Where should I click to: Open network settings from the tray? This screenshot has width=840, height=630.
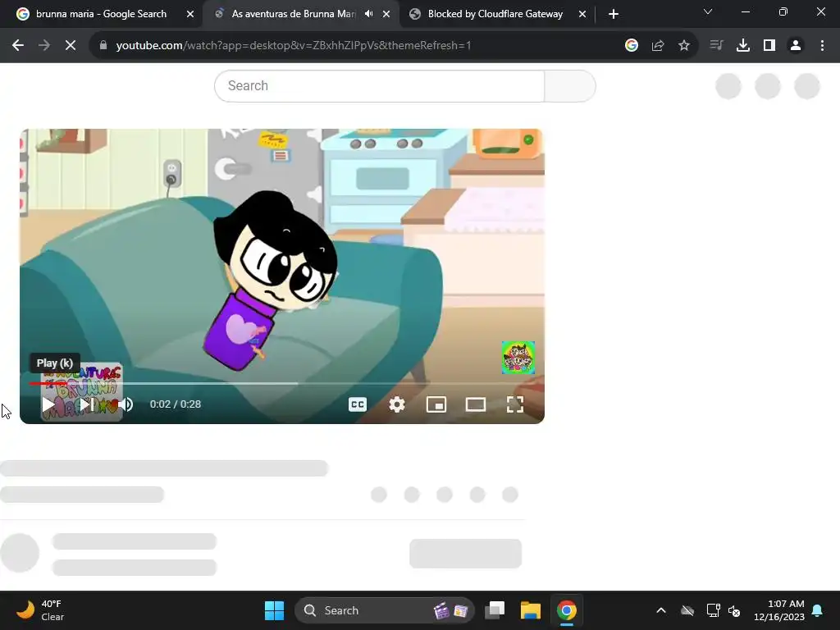click(713, 610)
